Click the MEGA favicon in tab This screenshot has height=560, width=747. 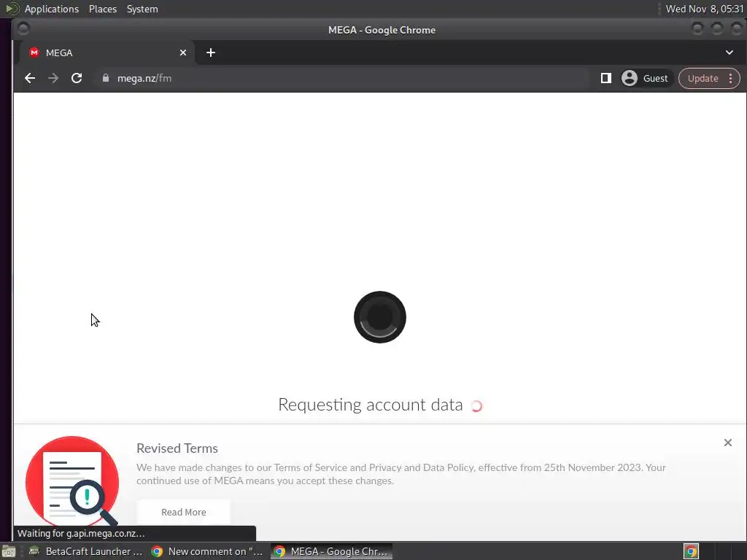tap(34, 52)
